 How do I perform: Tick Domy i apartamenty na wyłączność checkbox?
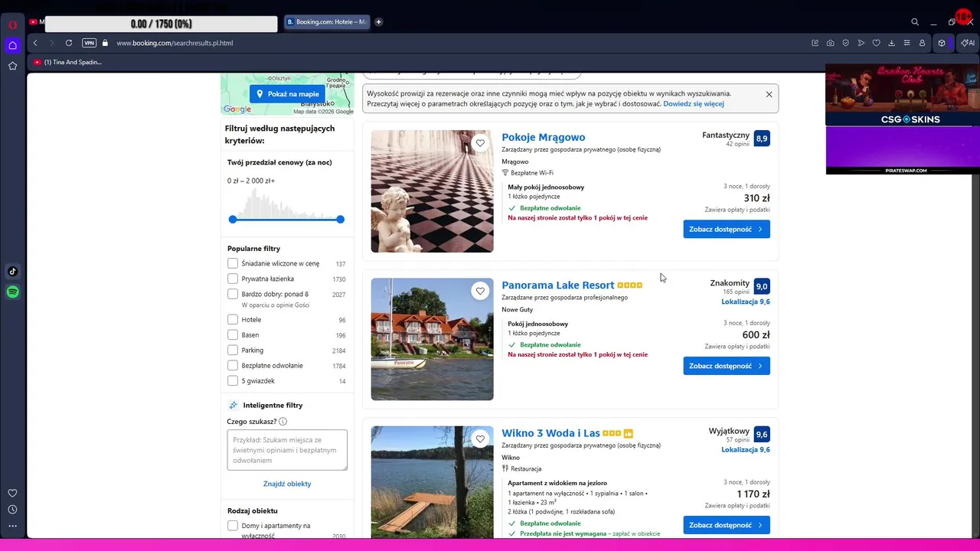click(233, 526)
